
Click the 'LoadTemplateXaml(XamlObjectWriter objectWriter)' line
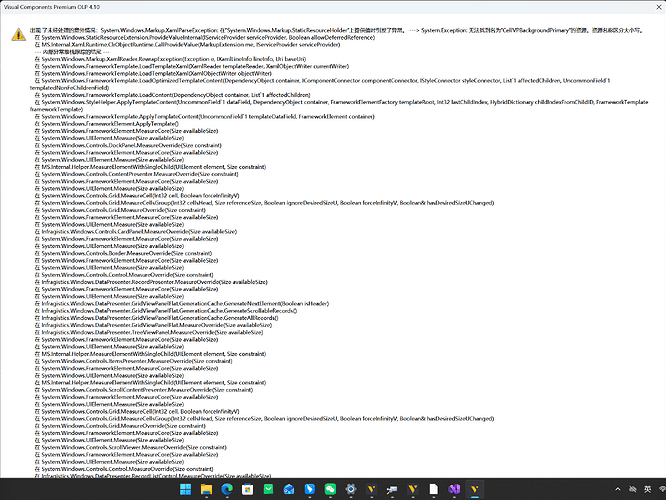153,73
